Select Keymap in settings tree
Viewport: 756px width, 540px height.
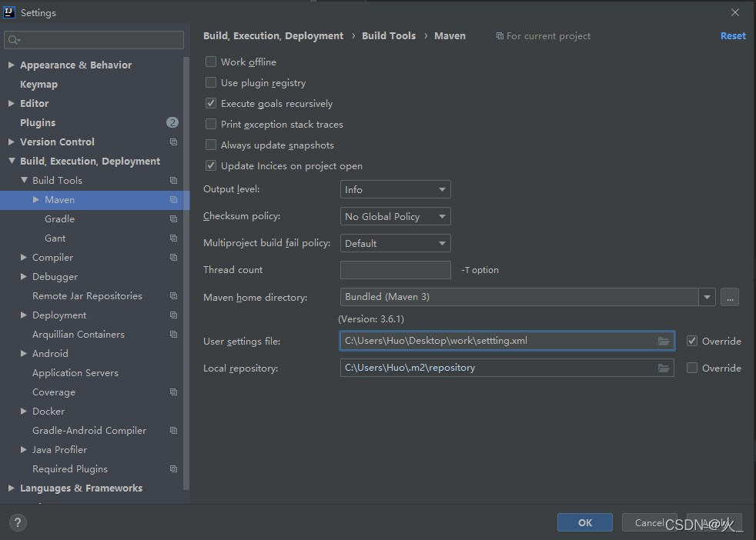tap(38, 85)
